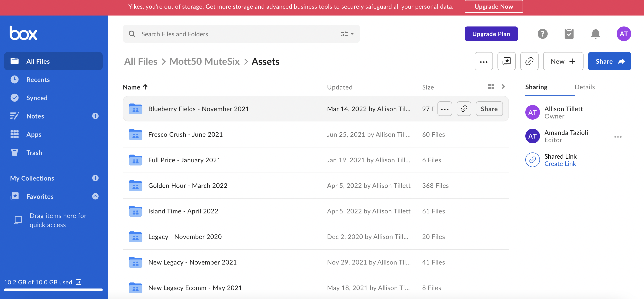Open folder more options ellipsis in toolbar
644x299 pixels.
pyautogui.click(x=484, y=61)
